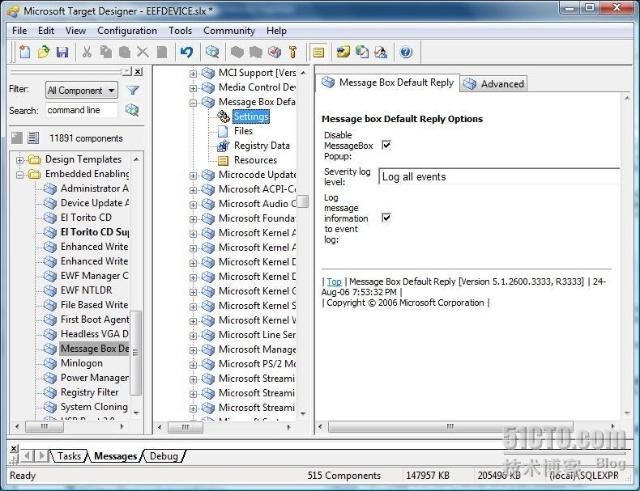This screenshot has width=640, height=491.
Task: Toggle Disable MessageBox Popup checkbox
Action: click(x=386, y=144)
